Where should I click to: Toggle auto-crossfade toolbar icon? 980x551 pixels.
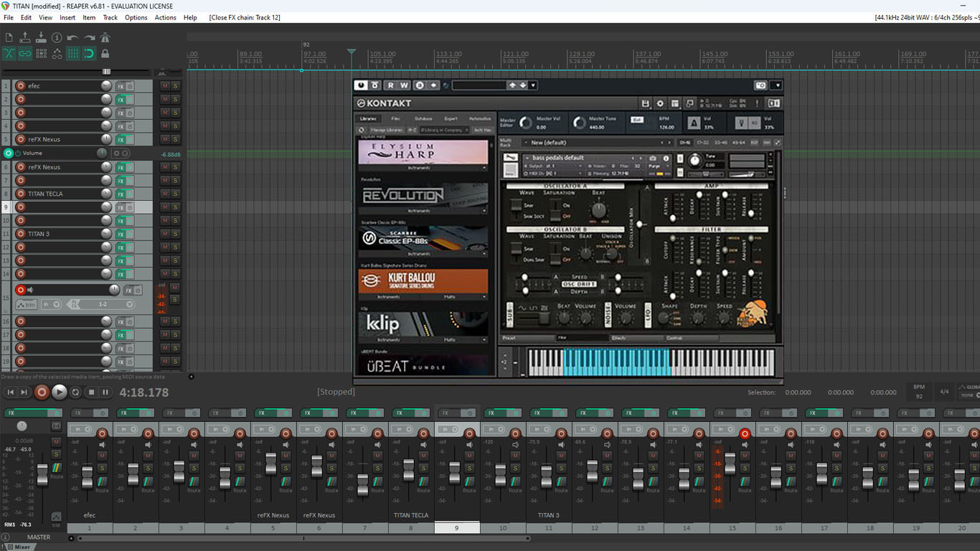(x=9, y=53)
